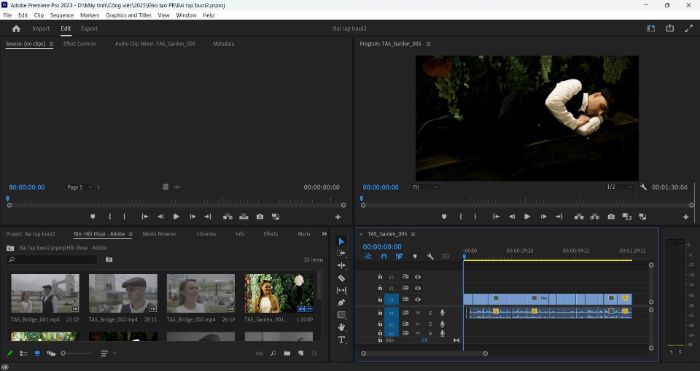Switch to Effect Controls tab
The image size is (700, 371).
coord(80,44)
